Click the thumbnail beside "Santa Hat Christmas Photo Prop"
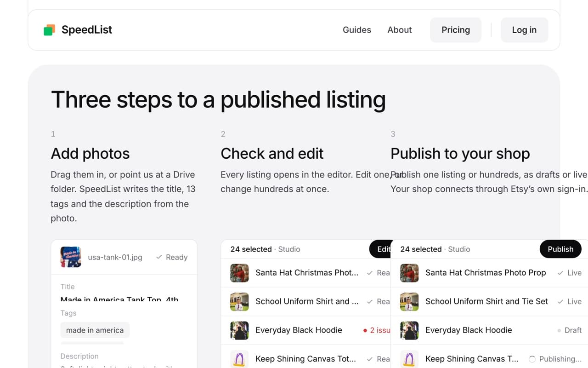 pos(409,273)
